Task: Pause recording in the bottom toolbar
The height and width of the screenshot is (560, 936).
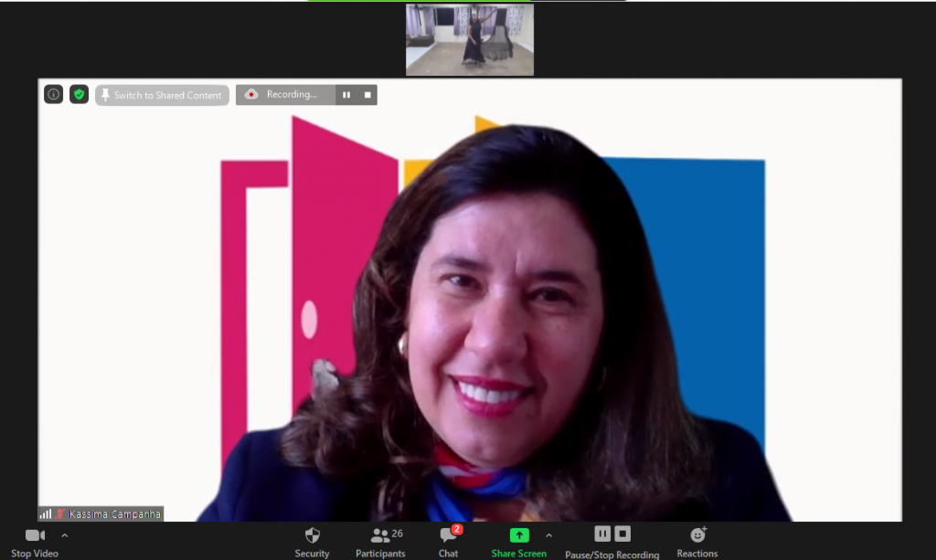Action: pyautogui.click(x=602, y=534)
